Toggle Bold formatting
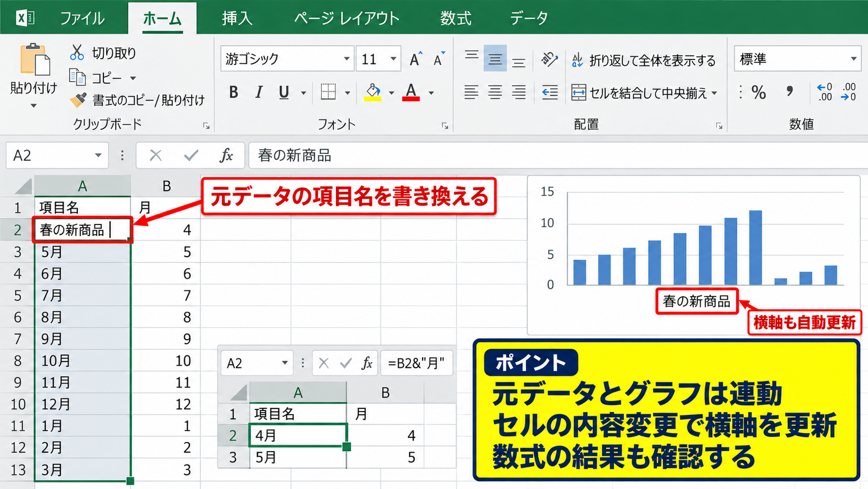The height and width of the screenshot is (489, 868). tap(234, 92)
